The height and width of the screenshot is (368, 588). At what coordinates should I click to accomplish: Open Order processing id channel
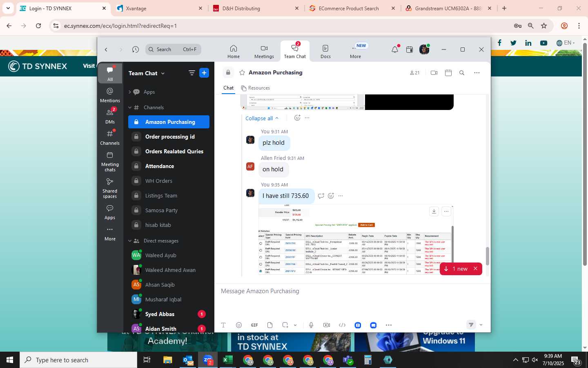click(169, 137)
